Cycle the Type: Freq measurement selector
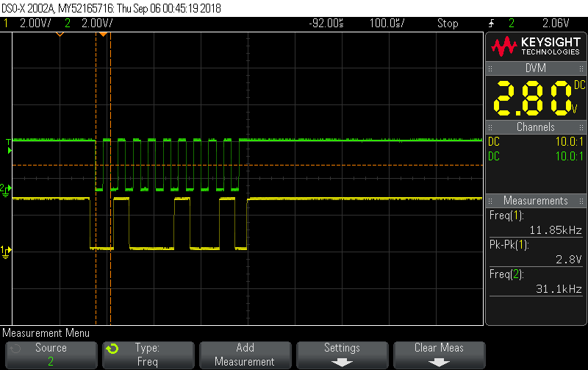The image size is (588, 370). coord(148,355)
